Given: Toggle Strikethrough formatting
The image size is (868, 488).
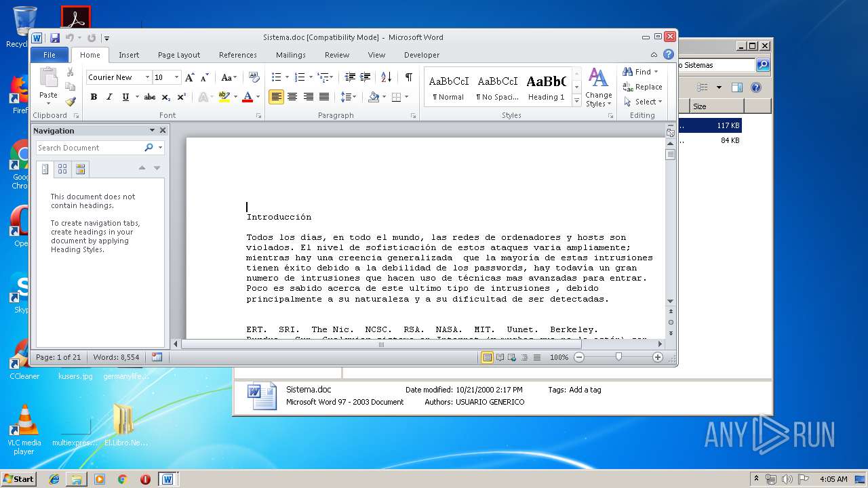Looking at the screenshot, I should click(x=151, y=97).
